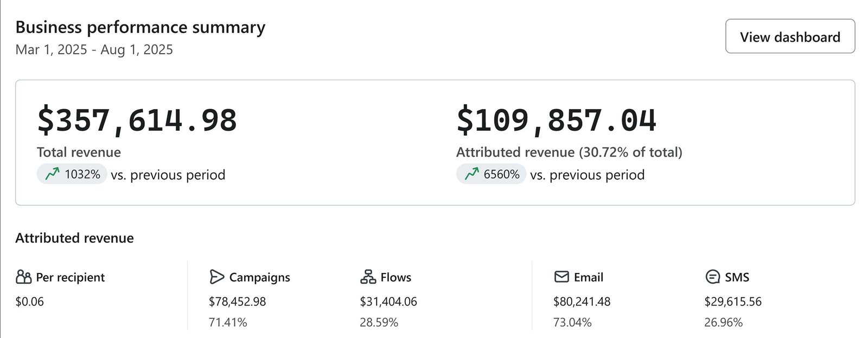Click the Email revenue value $80,241.48

582,302
